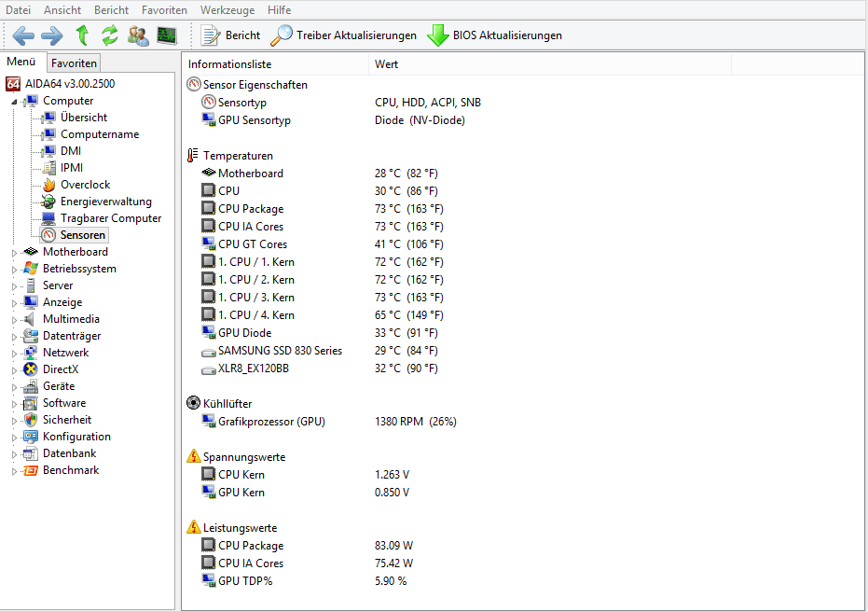Expand the Server tree node
The height and width of the screenshot is (612, 868).
(14, 286)
